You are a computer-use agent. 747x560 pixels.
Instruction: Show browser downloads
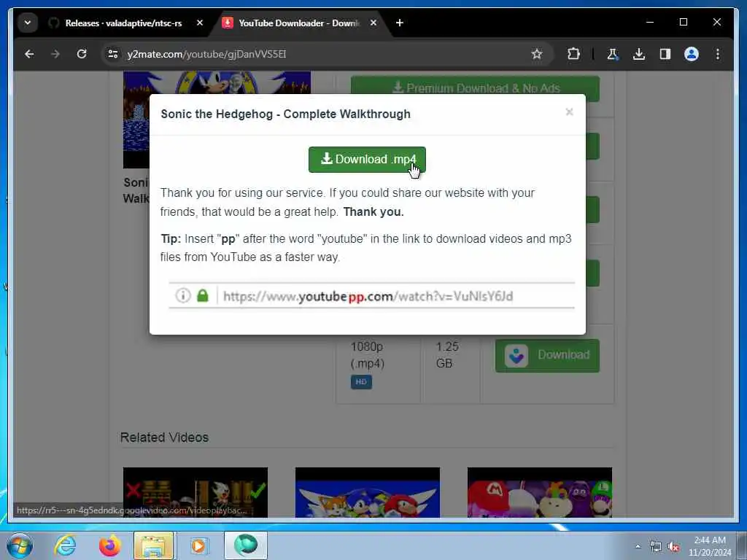639,54
